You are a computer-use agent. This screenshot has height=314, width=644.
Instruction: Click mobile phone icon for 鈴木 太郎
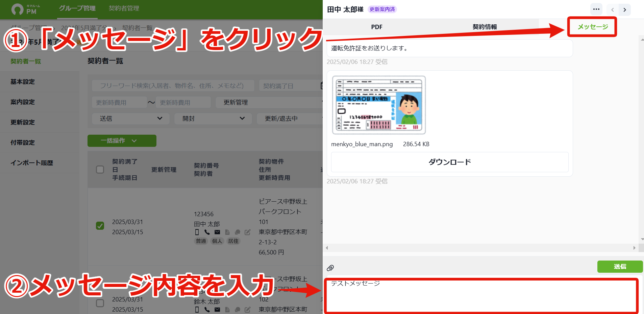pos(197,310)
